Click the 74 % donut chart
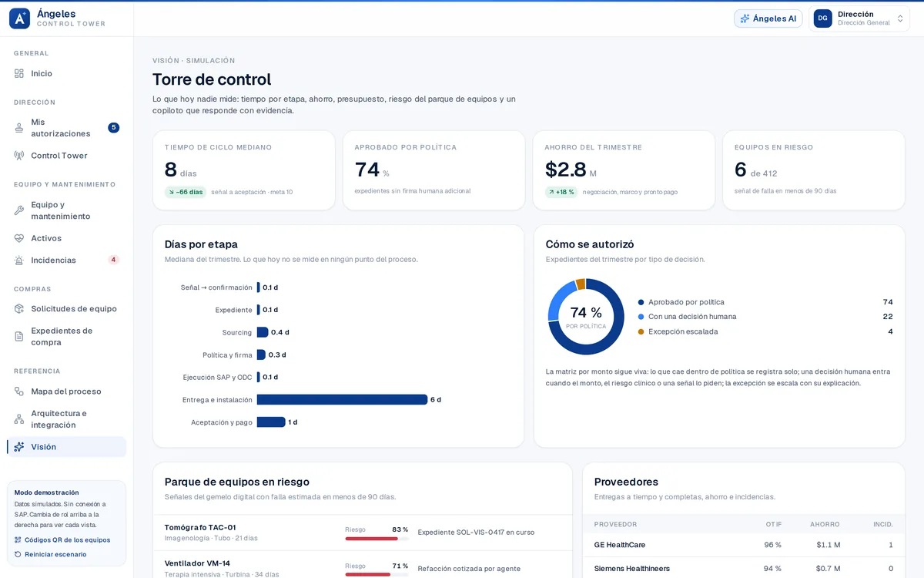Image resolution: width=924 pixels, height=578 pixels. click(x=586, y=317)
